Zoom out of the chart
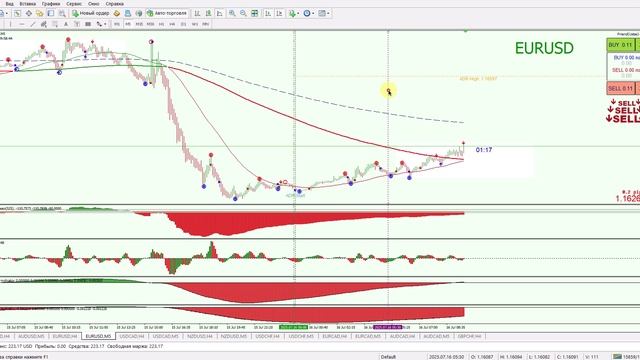This screenshot has height=360, width=640. (243, 13)
